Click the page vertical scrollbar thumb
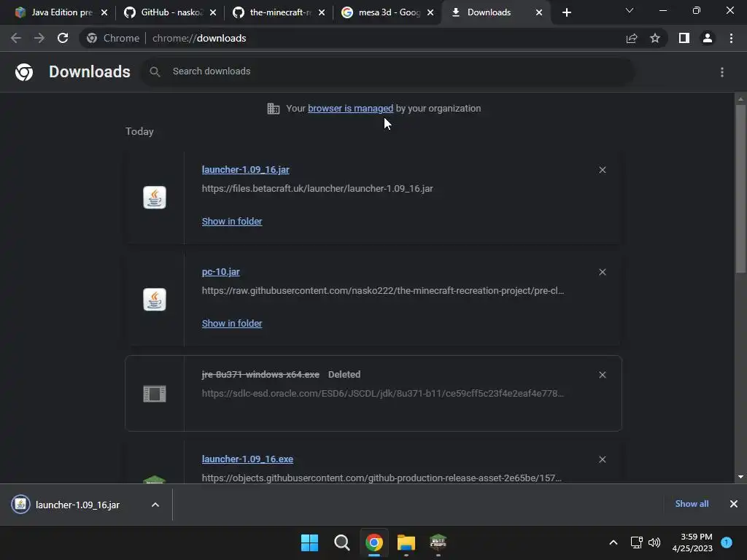Viewport: 747px width, 560px height. (x=740, y=189)
